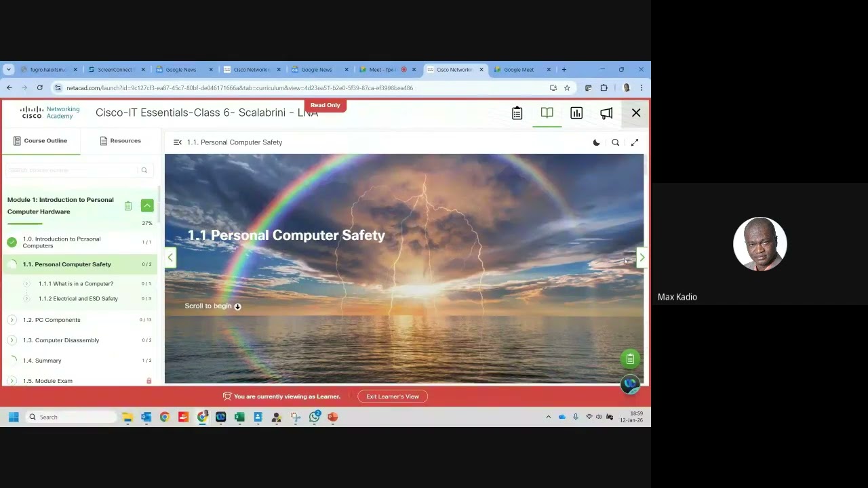Open the gradebook bar-chart icon
868x488 pixels.
coord(576,113)
